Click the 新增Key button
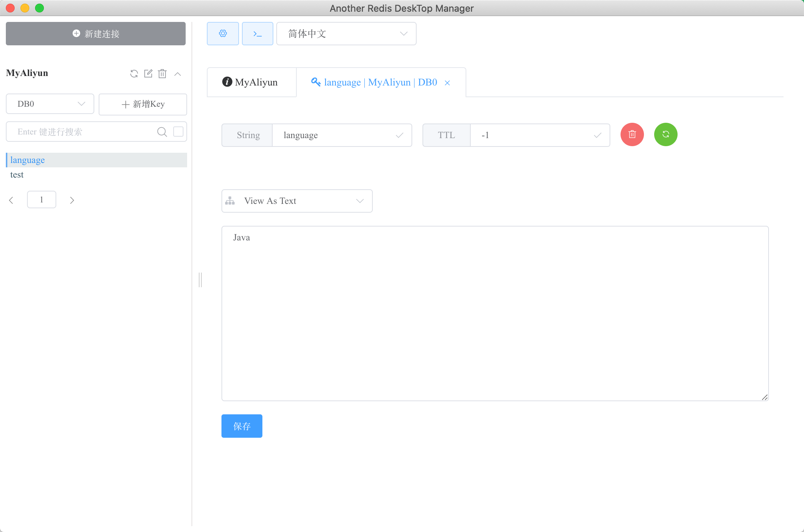Screen dimensions: 804x532 (143, 104)
